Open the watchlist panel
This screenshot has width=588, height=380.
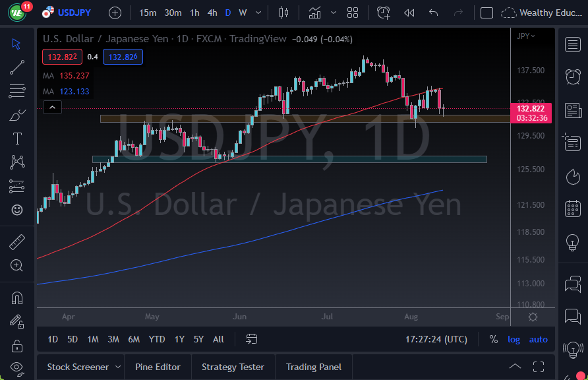573,45
